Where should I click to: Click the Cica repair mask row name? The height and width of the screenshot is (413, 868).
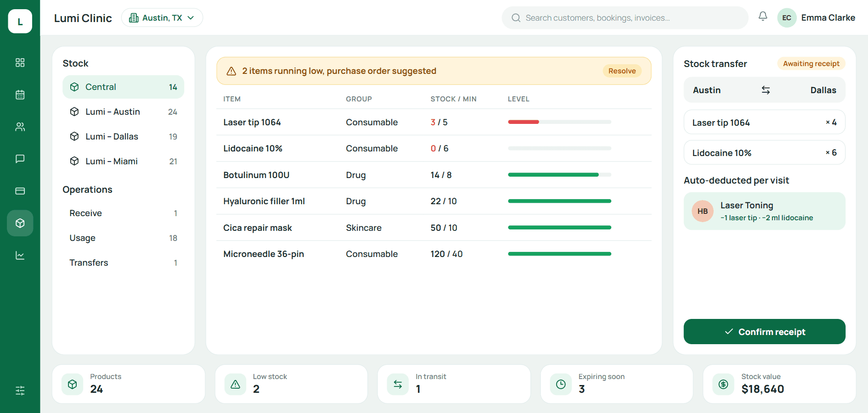258,228
